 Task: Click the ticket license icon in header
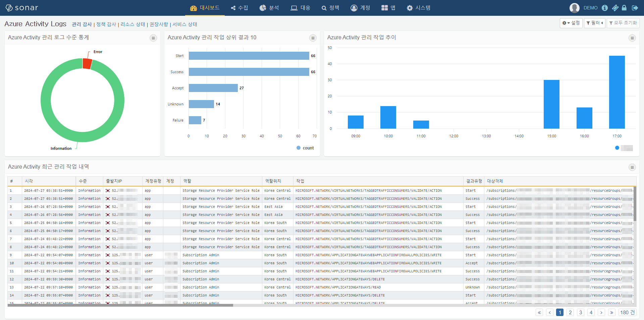[615, 8]
